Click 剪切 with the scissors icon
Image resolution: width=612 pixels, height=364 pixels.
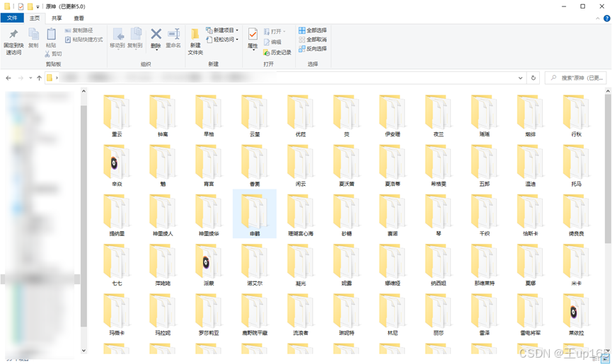53,54
